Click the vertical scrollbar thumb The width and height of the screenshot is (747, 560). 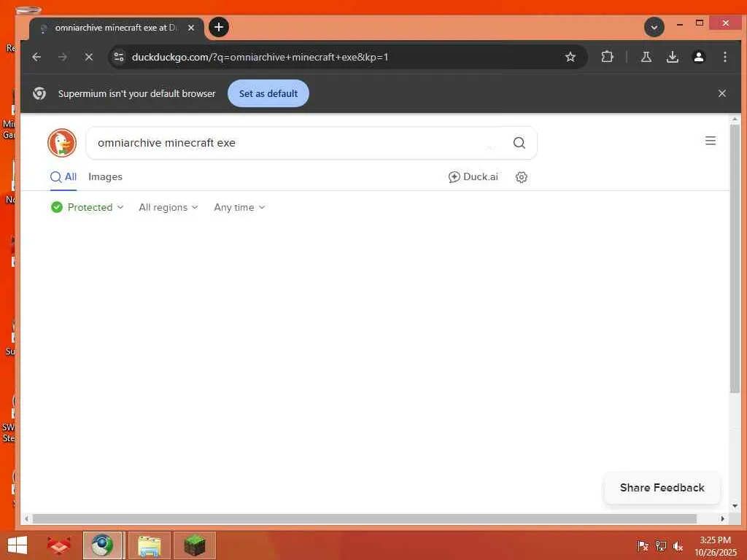[x=735, y=259]
